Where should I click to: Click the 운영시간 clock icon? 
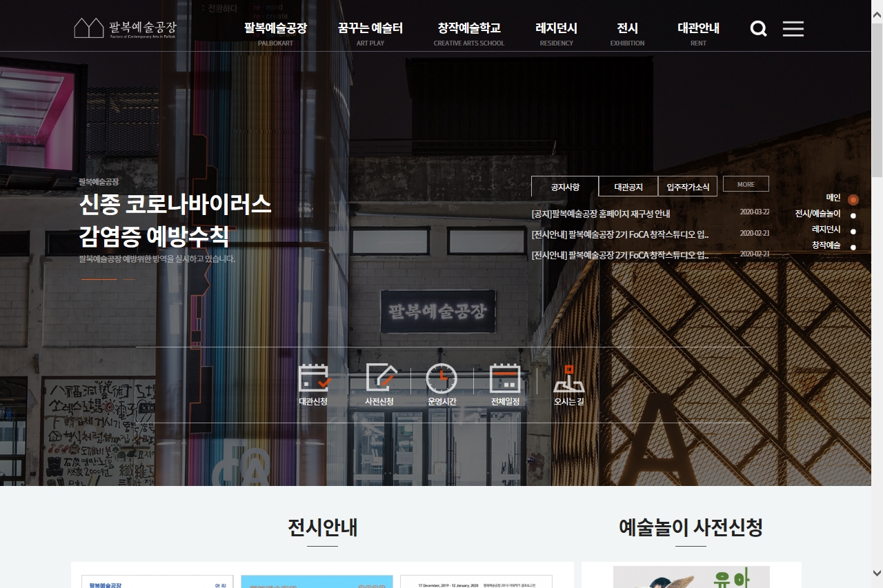441,378
